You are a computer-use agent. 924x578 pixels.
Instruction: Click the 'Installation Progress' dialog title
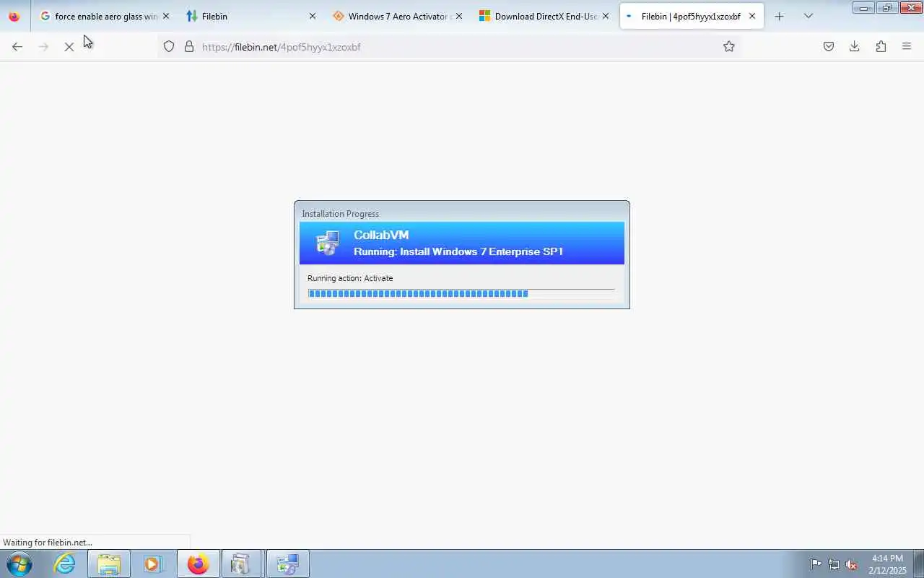click(340, 214)
